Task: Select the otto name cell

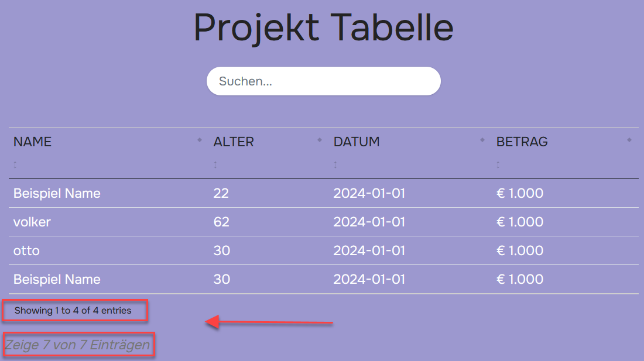Action: pyautogui.click(x=26, y=250)
